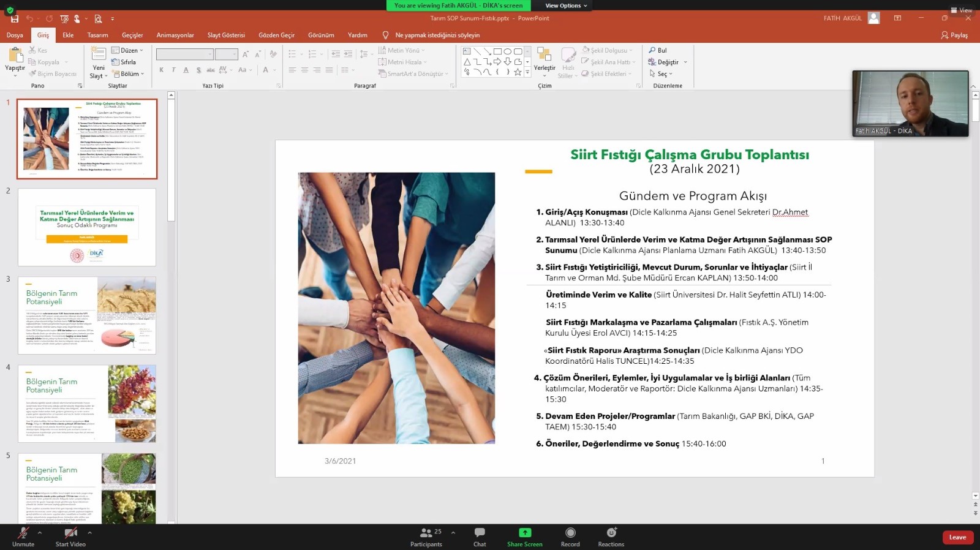The image size is (980, 550).
Task: Open Zoom Participants panel
Action: (426, 537)
